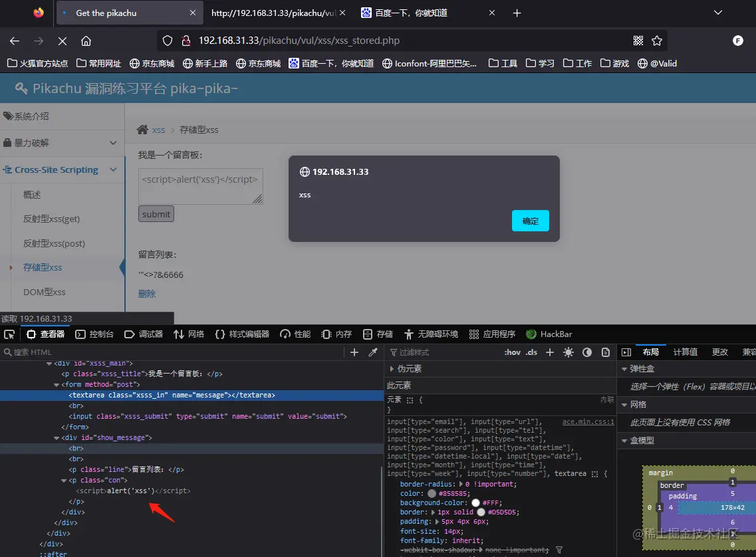
Task: Click the 搜索 HTML search field
Action: 171,352
